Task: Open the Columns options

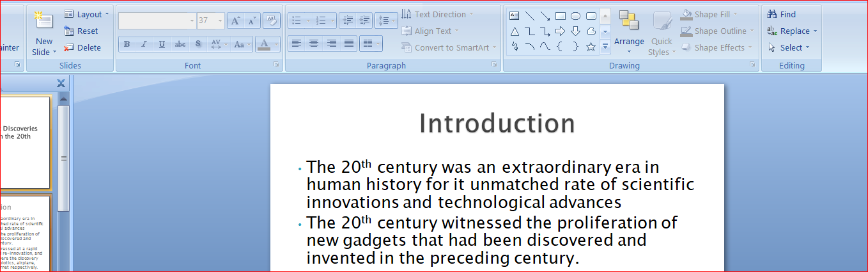Action: 371,44
